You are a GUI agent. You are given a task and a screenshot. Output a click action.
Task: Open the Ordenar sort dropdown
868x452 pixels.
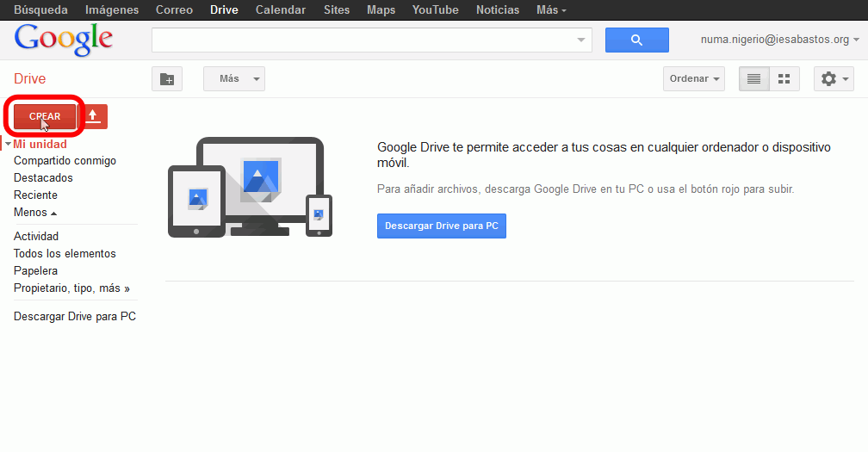click(x=694, y=79)
